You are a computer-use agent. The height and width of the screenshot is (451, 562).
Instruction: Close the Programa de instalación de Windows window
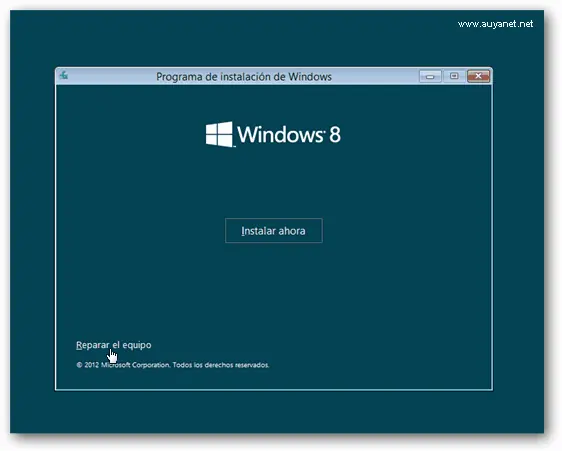[x=478, y=76]
